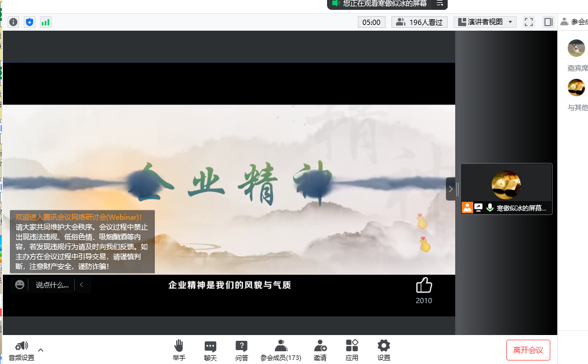The image size is (588, 364).
Task: Collapse the speaker thumbnail strip arrow
Action: pyautogui.click(x=451, y=189)
